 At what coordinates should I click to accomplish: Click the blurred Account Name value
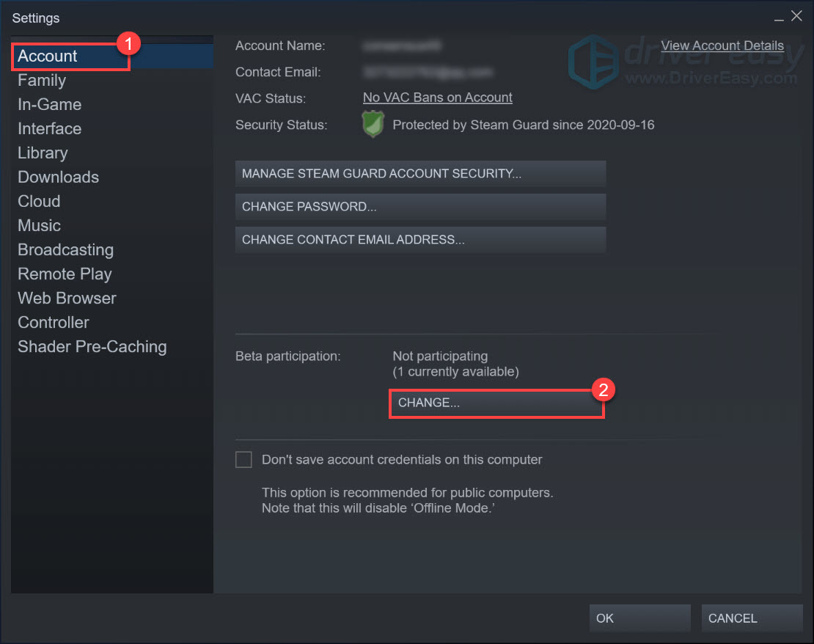[x=403, y=46]
